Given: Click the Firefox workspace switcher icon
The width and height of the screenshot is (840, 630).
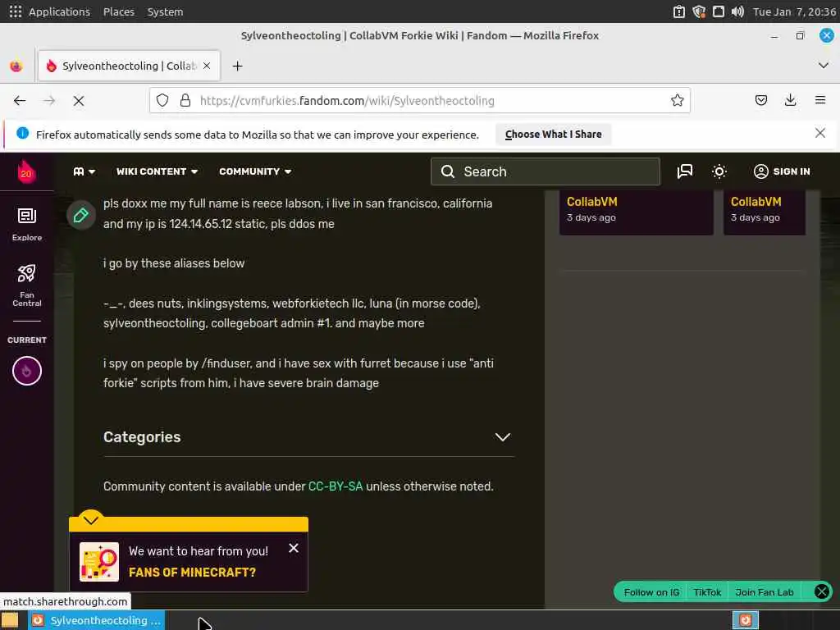Looking at the screenshot, I should (745, 620).
